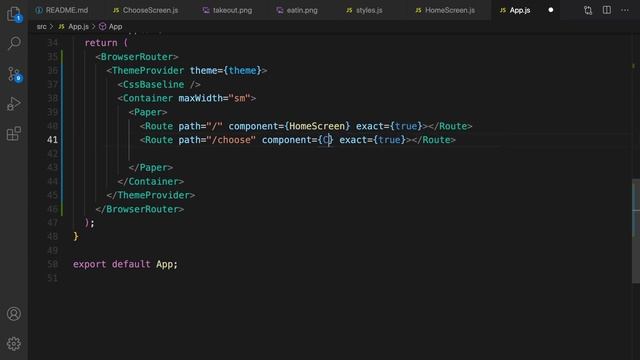Screen dimensions: 640x360
Task: Click the return keyword on line 34
Action: click(101, 43)
